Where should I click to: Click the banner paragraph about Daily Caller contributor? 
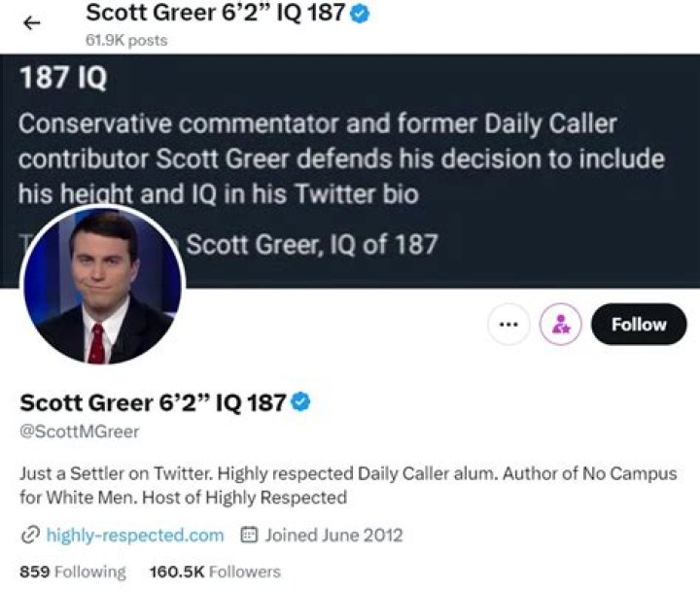click(340, 158)
